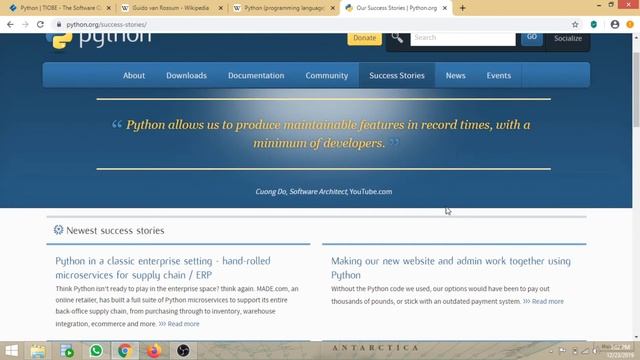
Task: Open the classic enterprise setting story
Action: pos(163,268)
